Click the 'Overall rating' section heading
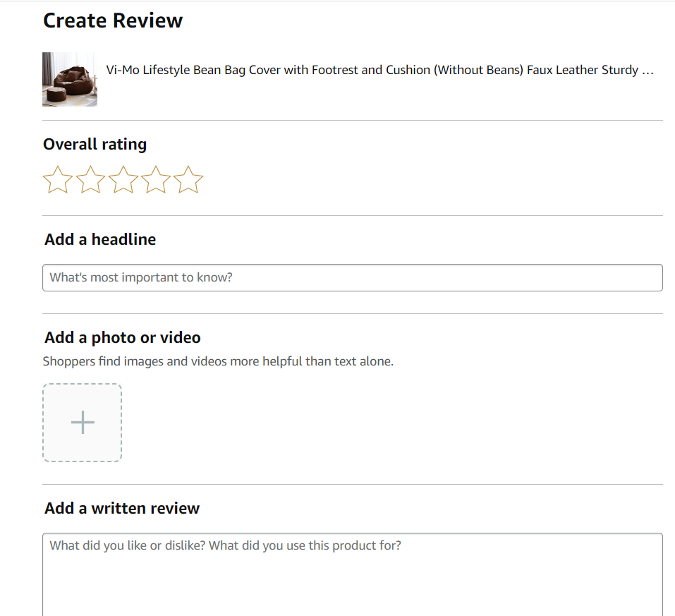Image resolution: width=675 pixels, height=616 pixels. 95,144
